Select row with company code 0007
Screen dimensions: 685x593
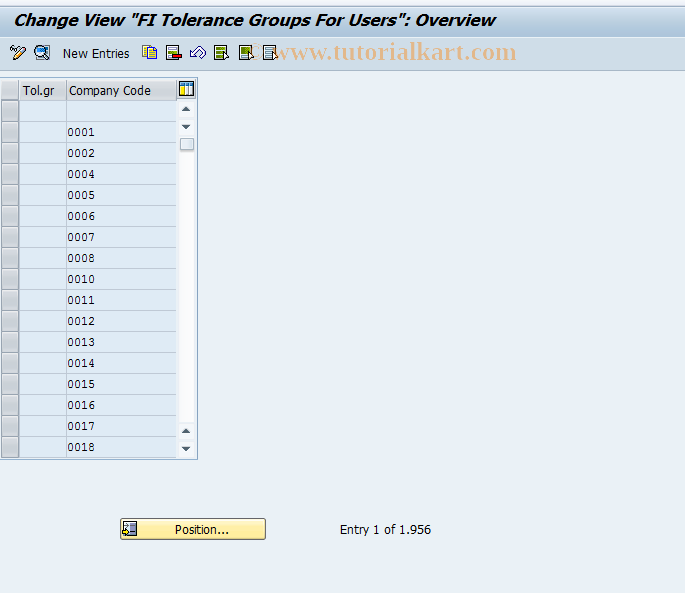tap(10, 237)
